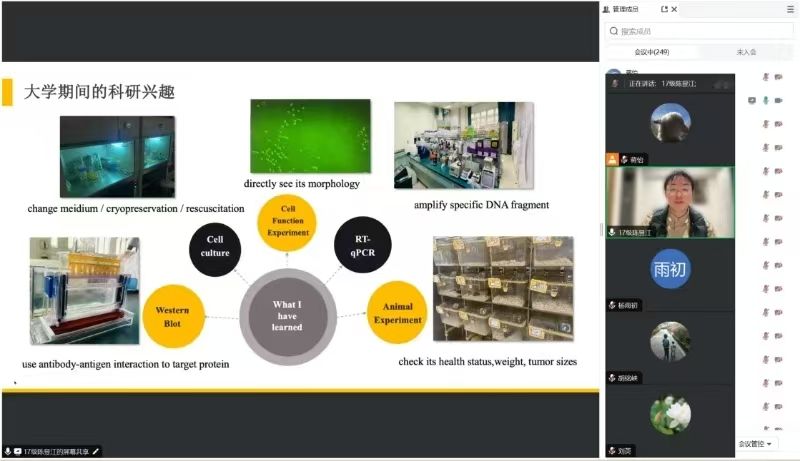Close the 管理成员 panel with X
The image size is (800, 461).
[674, 9]
